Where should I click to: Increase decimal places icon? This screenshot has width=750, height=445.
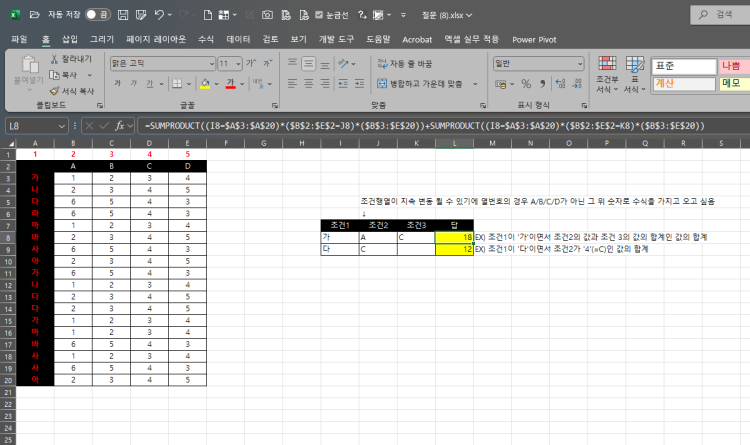pos(560,84)
